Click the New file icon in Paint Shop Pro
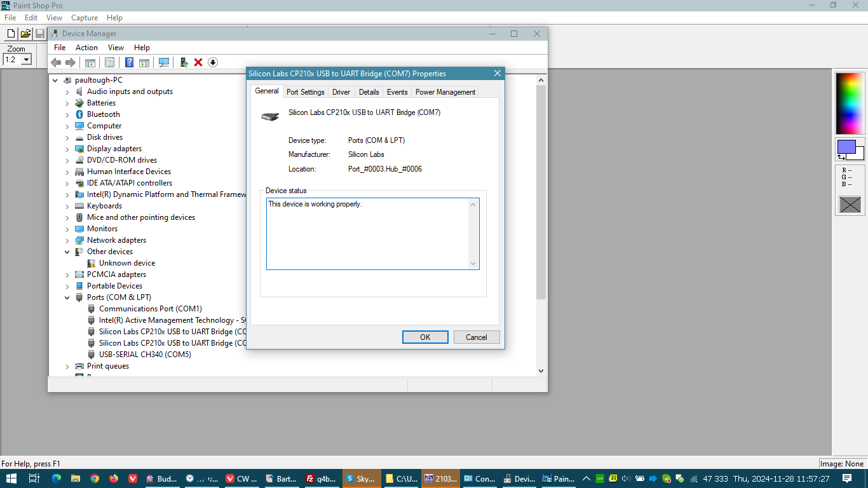The image size is (868, 488). [11, 34]
